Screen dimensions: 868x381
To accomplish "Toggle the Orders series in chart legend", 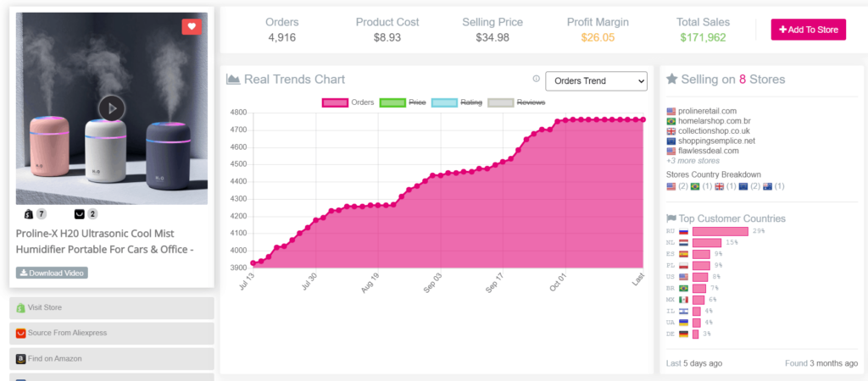I will (x=349, y=102).
